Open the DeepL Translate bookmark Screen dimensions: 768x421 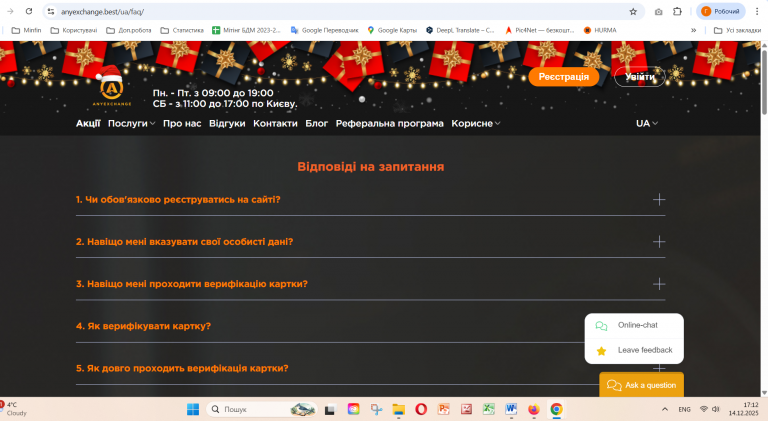tap(460, 30)
